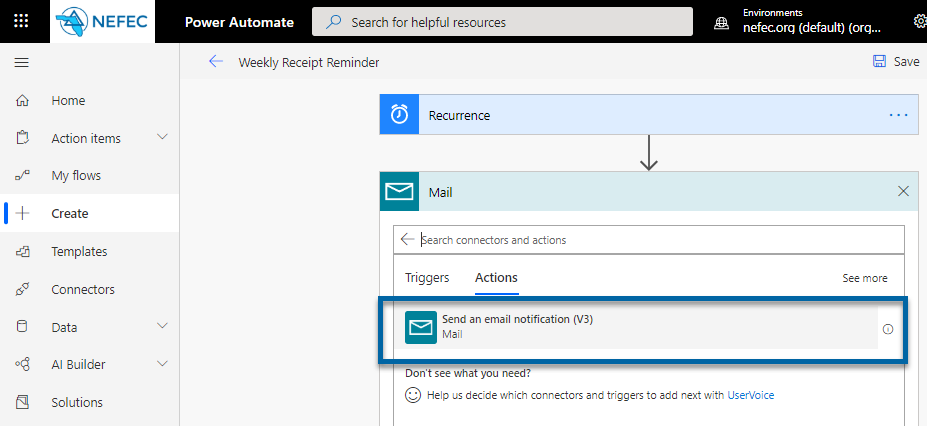This screenshot has width=927, height=426.
Task: Click the Recurrence trigger title
Action: (x=459, y=115)
